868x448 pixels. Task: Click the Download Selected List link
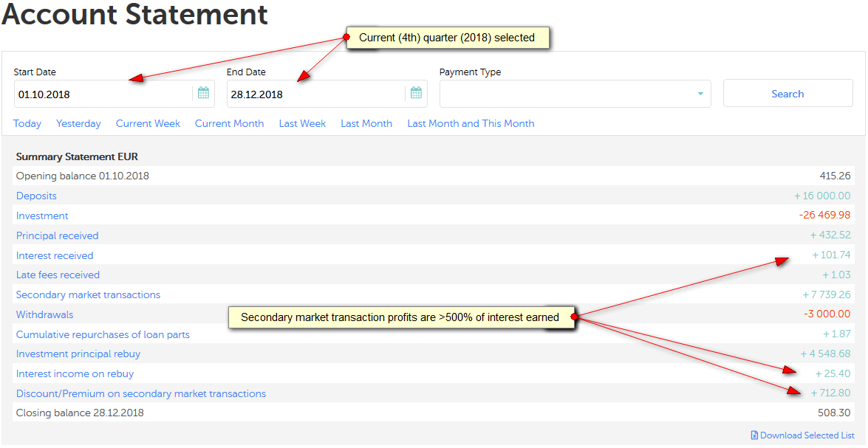click(807, 435)
